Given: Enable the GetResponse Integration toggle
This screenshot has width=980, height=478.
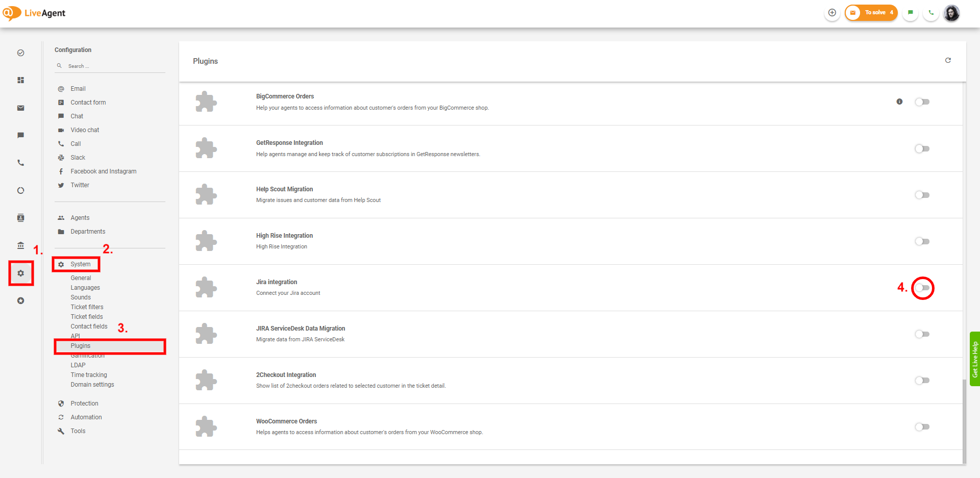Looking at the screenshot, I should [x=922, y=149].
